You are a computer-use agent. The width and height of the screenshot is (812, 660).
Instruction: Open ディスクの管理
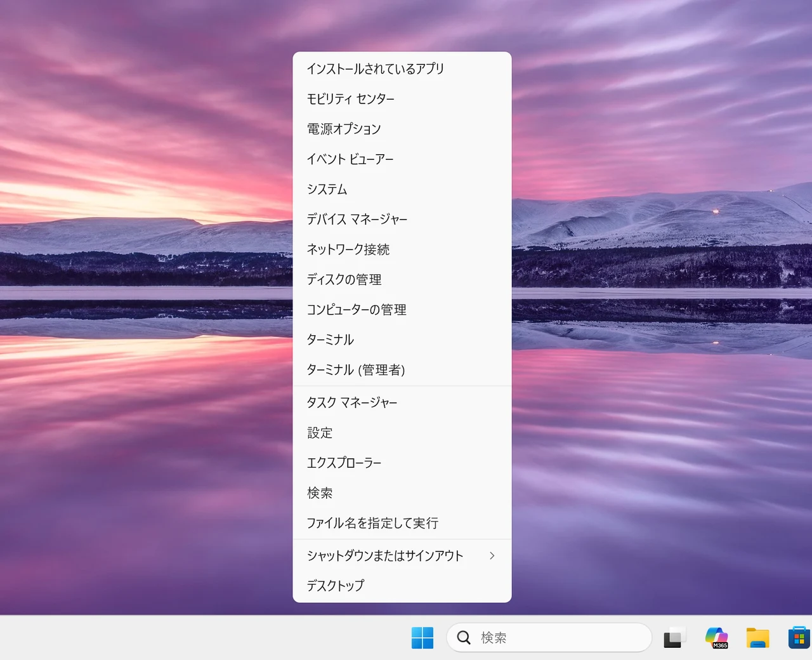(402, 280)
